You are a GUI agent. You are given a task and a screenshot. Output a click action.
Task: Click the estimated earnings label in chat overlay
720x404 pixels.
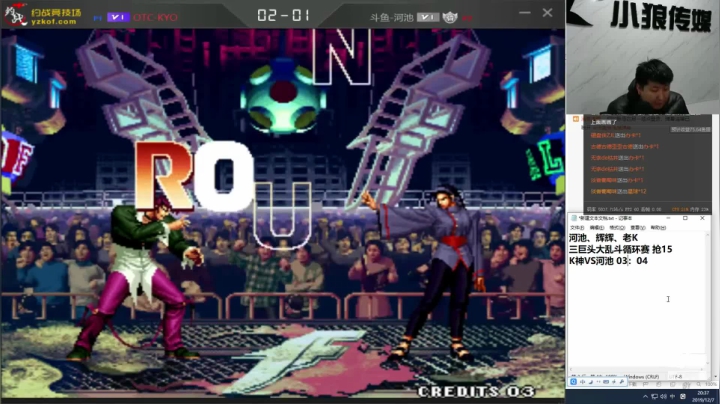691,129
